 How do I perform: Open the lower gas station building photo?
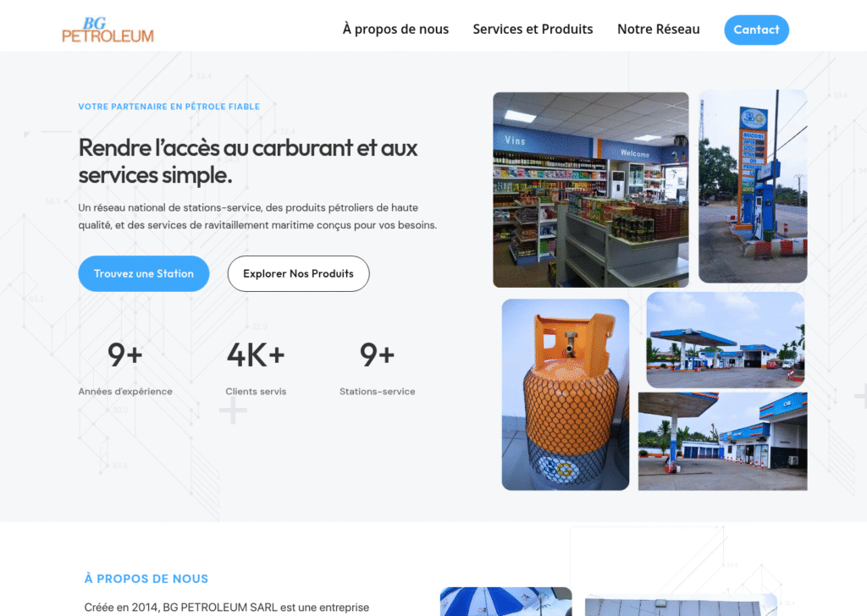[723, 441]
